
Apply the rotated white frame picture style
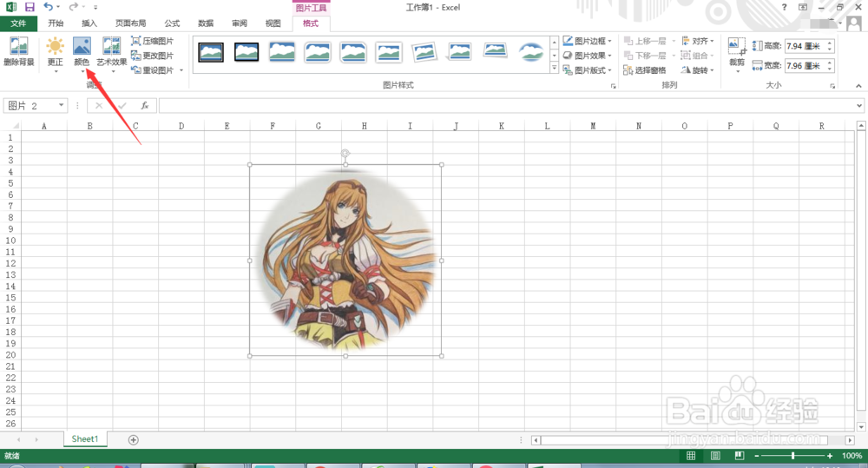point(424,52)
